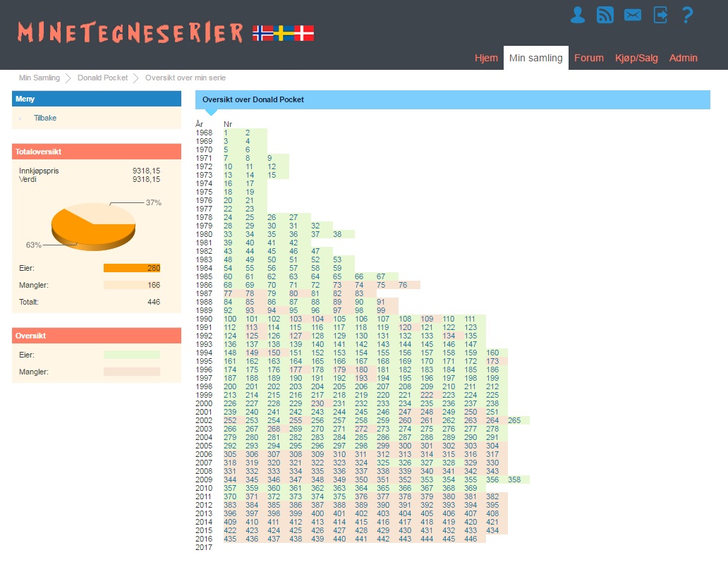Click the Donald Pocket breadcrumb
The image size is (728, 574).
tap(102, 78)
